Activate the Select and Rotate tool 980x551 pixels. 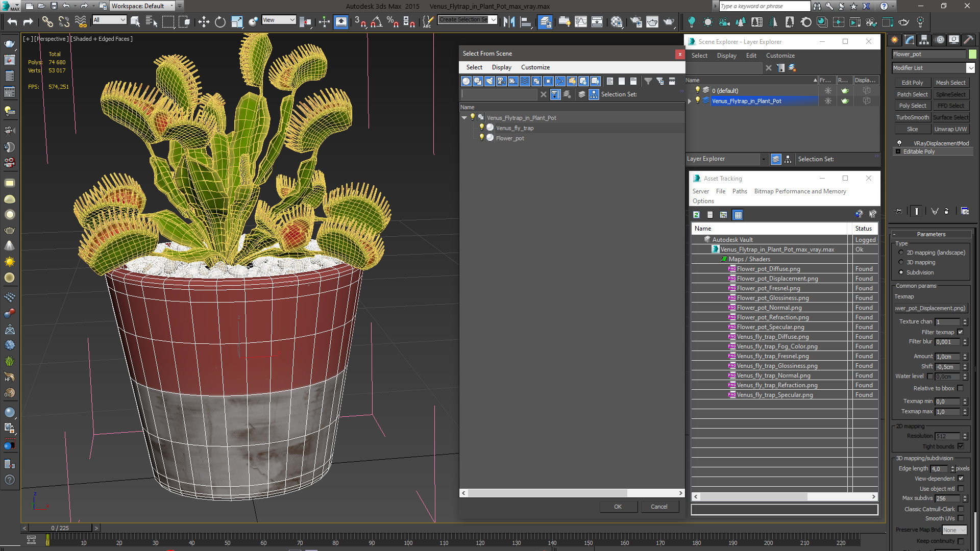point(220,22)
